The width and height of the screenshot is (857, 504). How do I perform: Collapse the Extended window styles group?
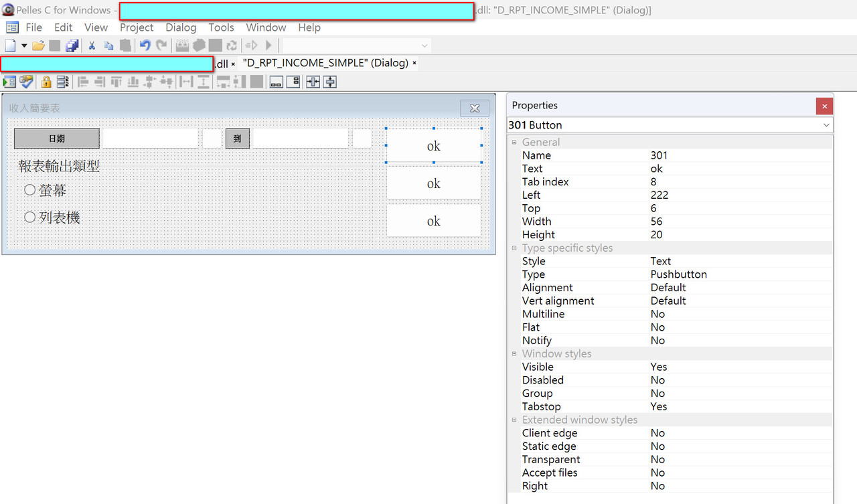click(514, 420)
